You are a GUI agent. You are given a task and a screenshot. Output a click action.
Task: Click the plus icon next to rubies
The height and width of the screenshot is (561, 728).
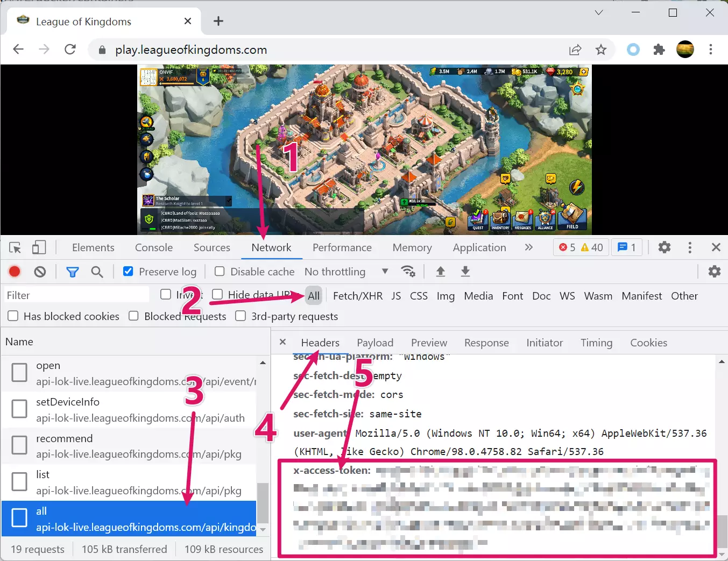(583, 72)
